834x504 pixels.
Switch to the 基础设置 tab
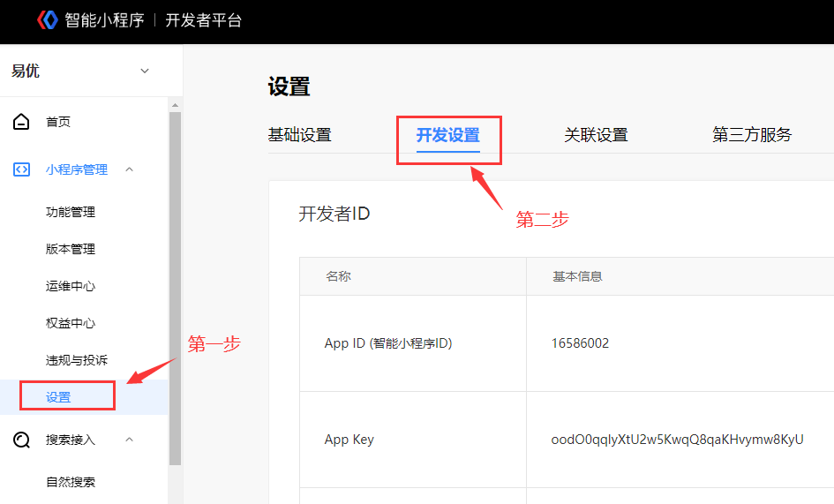299,135
